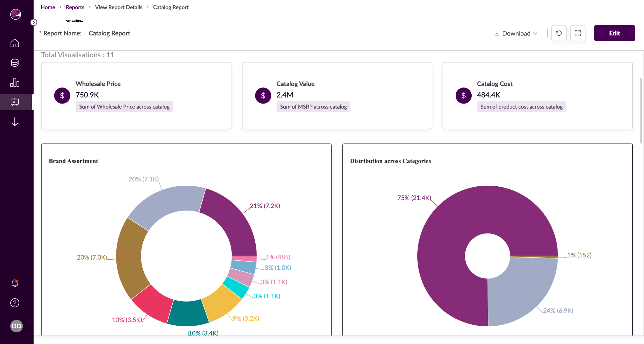Select the presentation reports sidebar icon
Screen dimensions: 644x344
(x=15, y=102)
